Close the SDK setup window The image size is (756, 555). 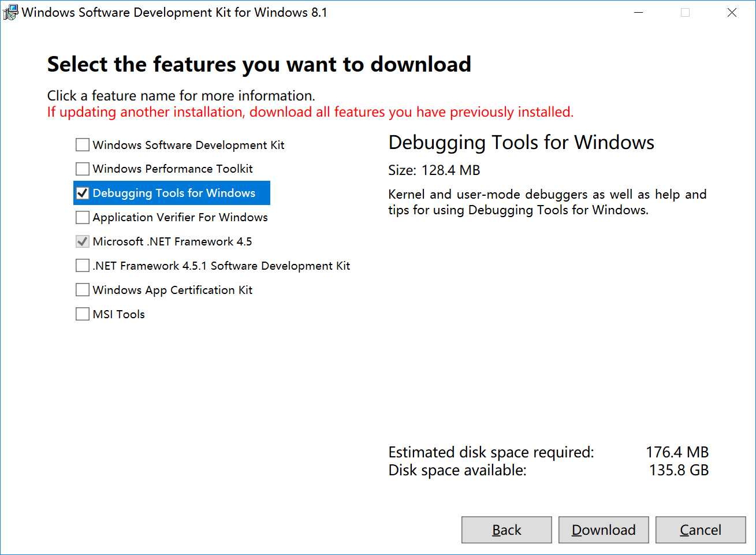tap(732, 13)
